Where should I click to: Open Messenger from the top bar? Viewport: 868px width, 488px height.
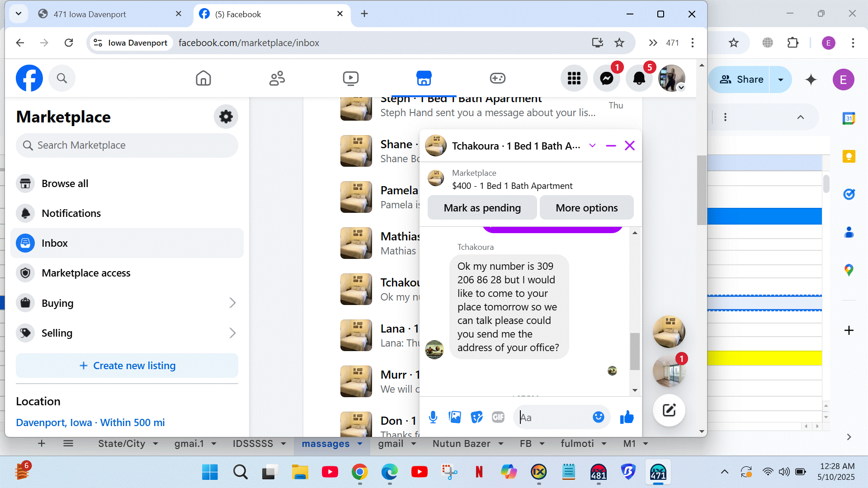tap(606, 79)
